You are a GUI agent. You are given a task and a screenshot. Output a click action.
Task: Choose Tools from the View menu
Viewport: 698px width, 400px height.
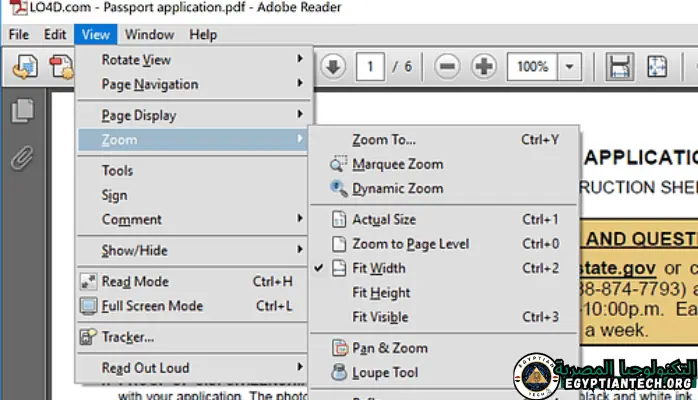click(192, 170)
